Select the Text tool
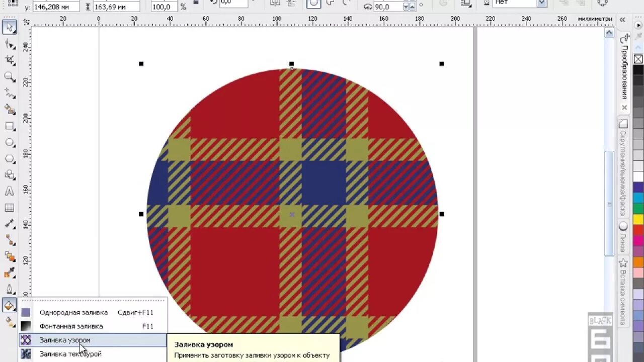This screenshot has width=644, height=362. tap(9, 191)
